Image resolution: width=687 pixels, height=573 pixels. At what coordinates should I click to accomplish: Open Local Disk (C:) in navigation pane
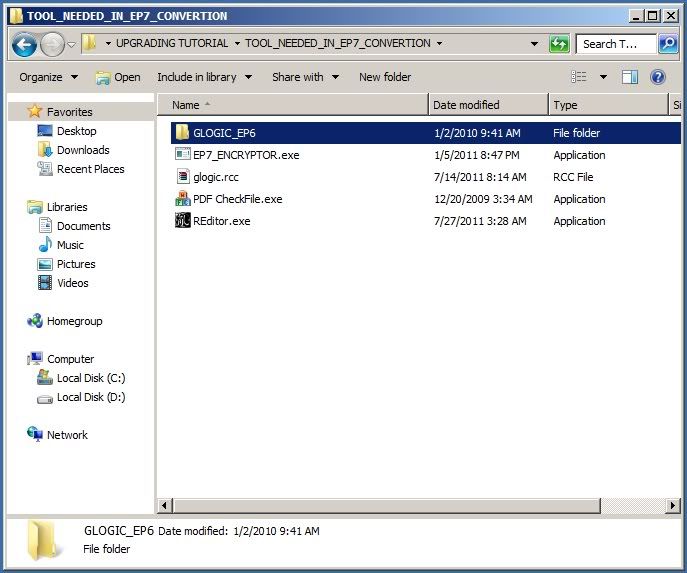pyautogui.click(x=90, y=378)
